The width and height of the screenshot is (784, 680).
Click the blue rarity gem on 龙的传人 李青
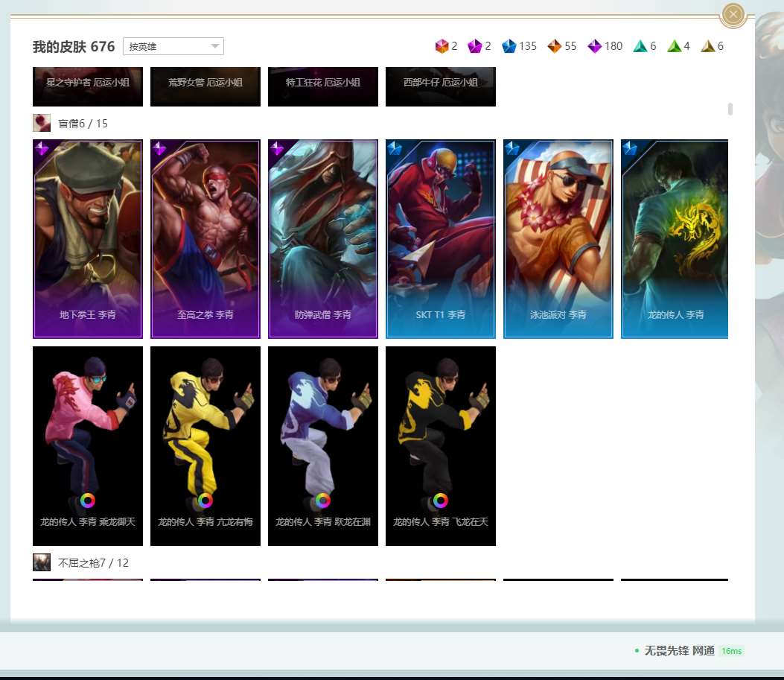point(629,148)
